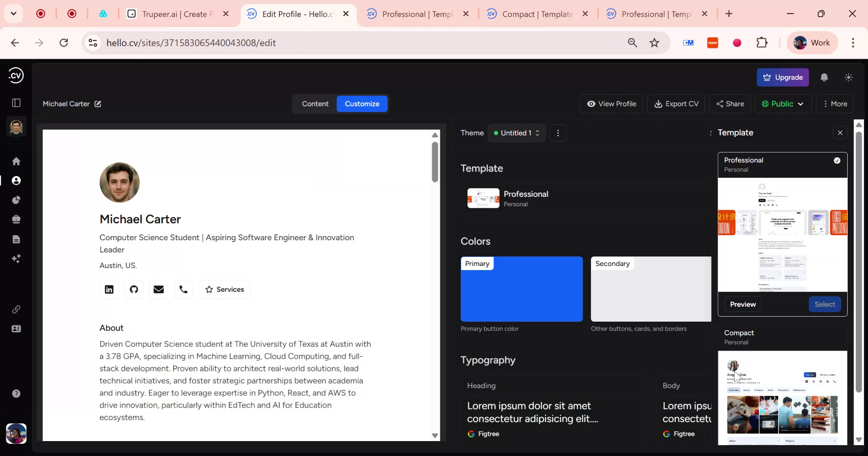This screenshot has height=456, width=868.
Task: Switch to the Content tab
Action: click(315, 104)
